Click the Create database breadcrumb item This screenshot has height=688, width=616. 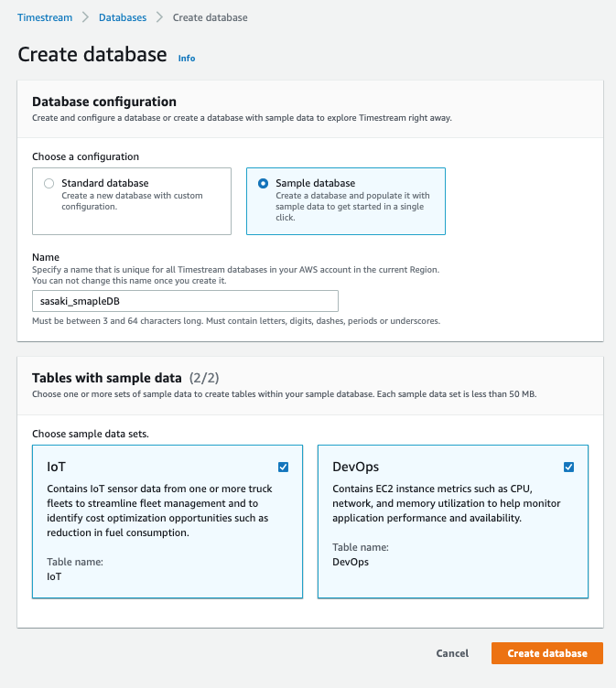tap(209, 17)
